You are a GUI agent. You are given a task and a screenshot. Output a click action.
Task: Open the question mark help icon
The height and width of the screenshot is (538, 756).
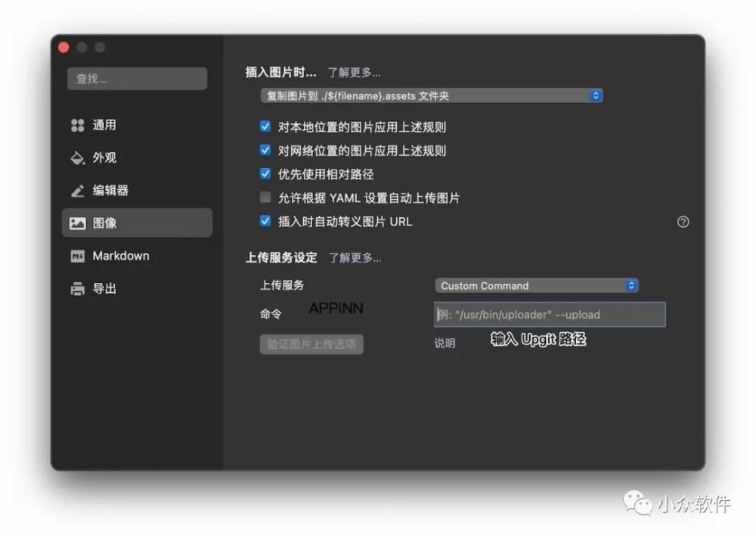point(683,222)
